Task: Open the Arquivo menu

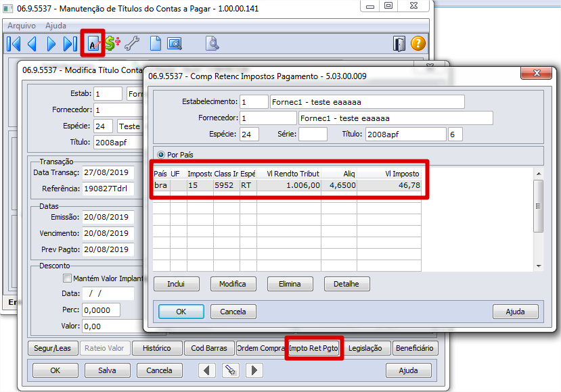Action: click(22, 26)
